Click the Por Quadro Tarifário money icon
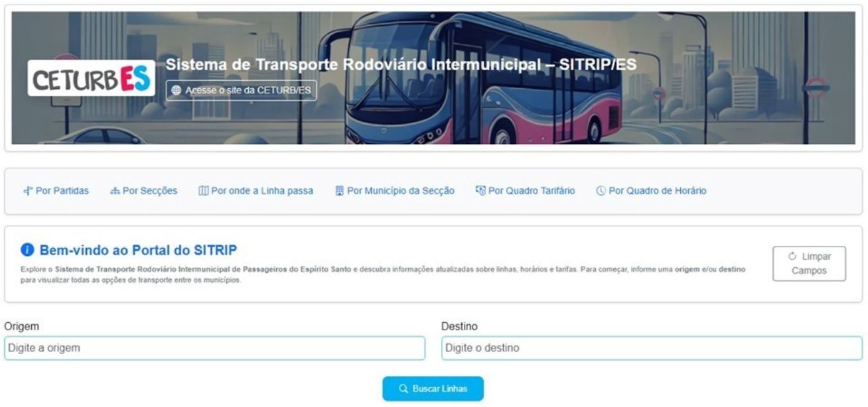This screenshot has height=407, width=868. coord(481,191)
